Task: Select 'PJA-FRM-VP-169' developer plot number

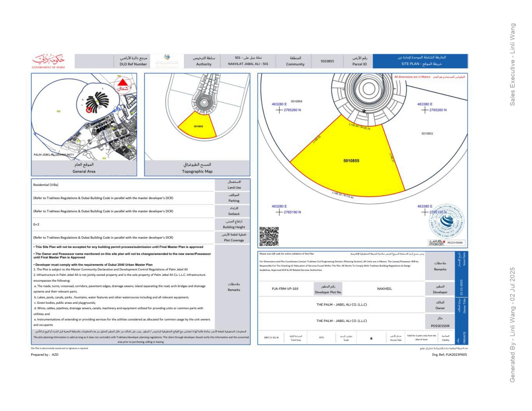Action: click(285, 289)
